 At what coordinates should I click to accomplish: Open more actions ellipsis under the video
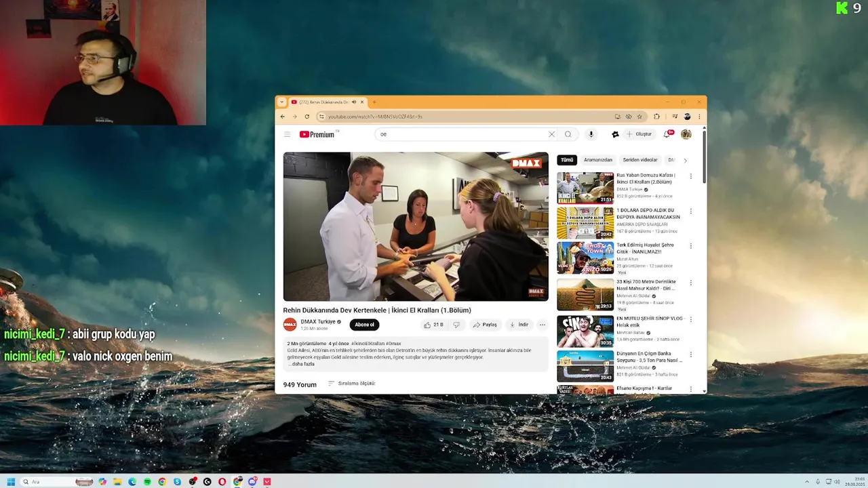(542, 325)
